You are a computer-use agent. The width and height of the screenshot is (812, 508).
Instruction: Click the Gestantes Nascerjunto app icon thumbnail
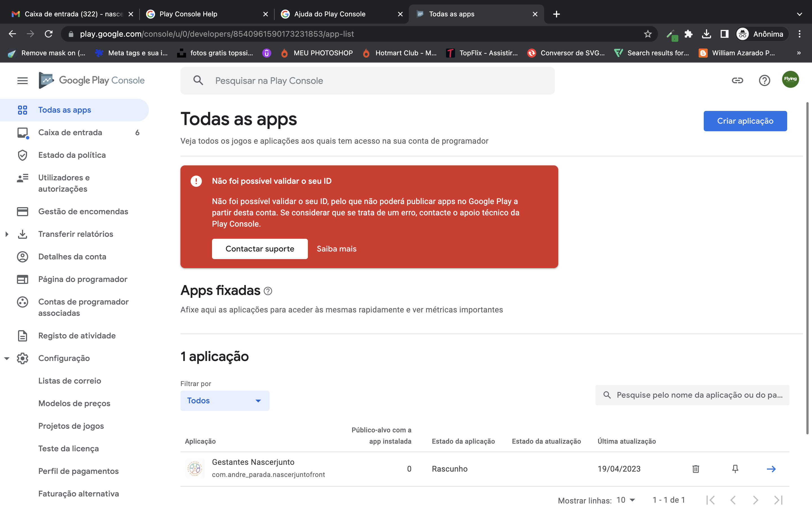pyautogui.click(x=195, y=468)
